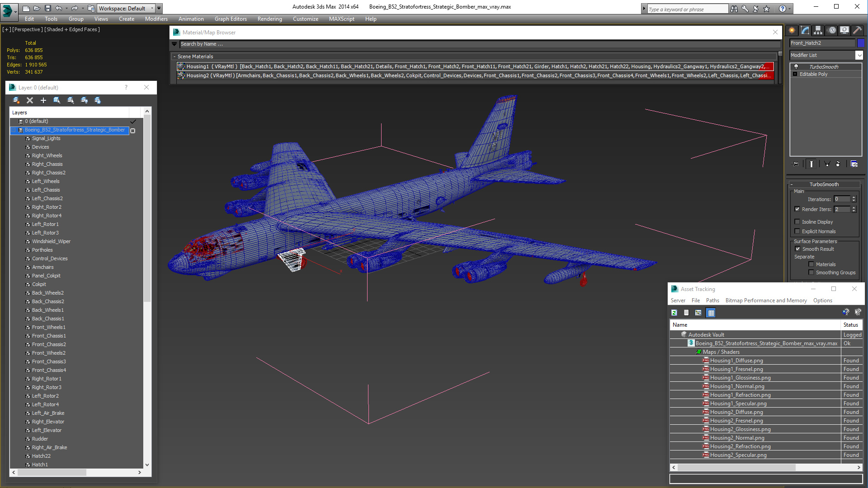Viewport: 868px width, 488px height.
Task: Click the Save File floppy icon
Action: [47, 8]
